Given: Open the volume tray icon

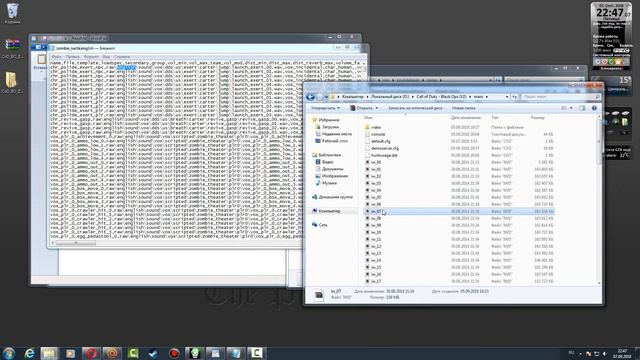Looking at the screenshot, I should pyautogui.click(x=605, y=353).
